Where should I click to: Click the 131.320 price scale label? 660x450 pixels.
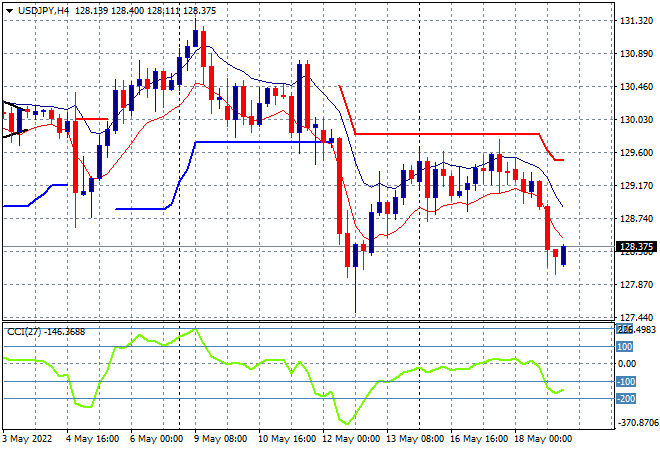tap(636, 21)
